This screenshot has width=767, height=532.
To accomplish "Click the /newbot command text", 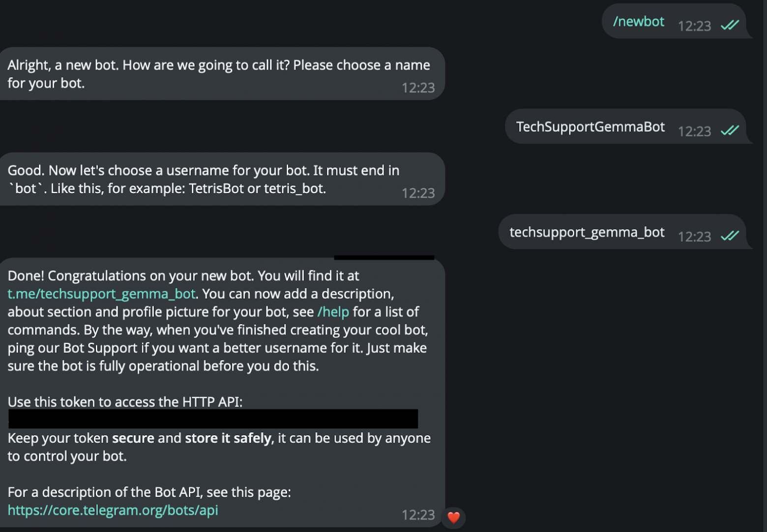I will (x=638, y=21).
